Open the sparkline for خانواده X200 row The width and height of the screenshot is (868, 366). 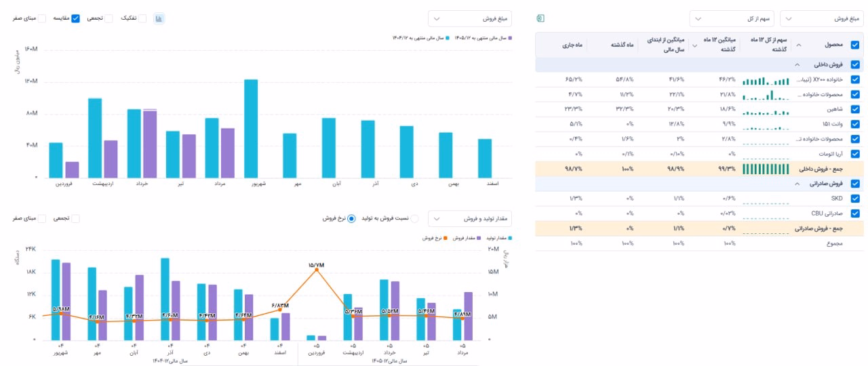pos(766,80)
